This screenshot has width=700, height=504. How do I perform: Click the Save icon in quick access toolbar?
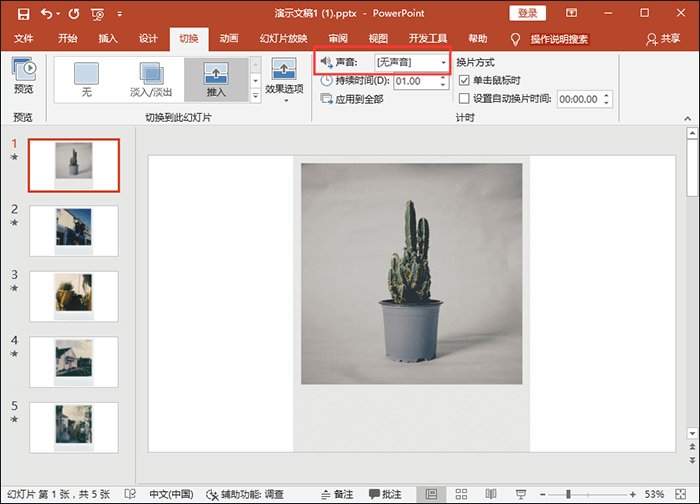[22, 14]
